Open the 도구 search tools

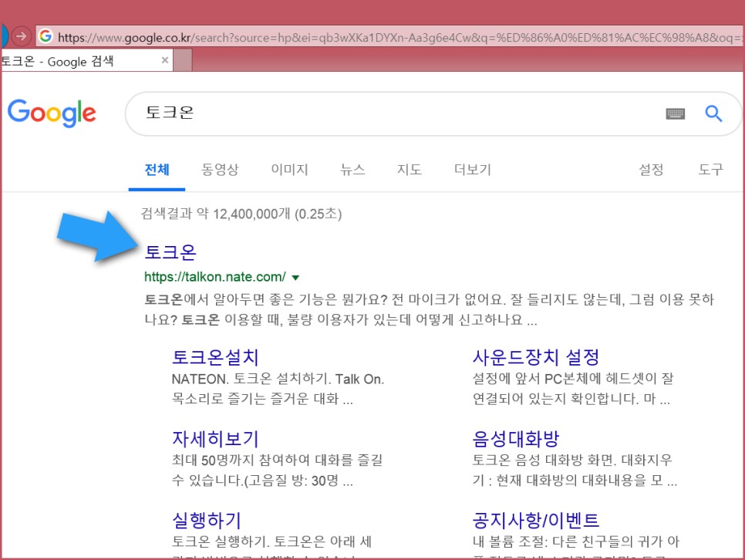click(711, 170)
